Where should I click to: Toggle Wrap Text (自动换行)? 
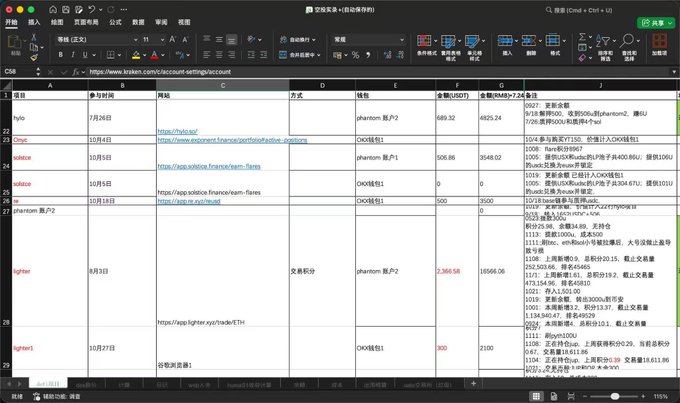click(x=297, y=39)
